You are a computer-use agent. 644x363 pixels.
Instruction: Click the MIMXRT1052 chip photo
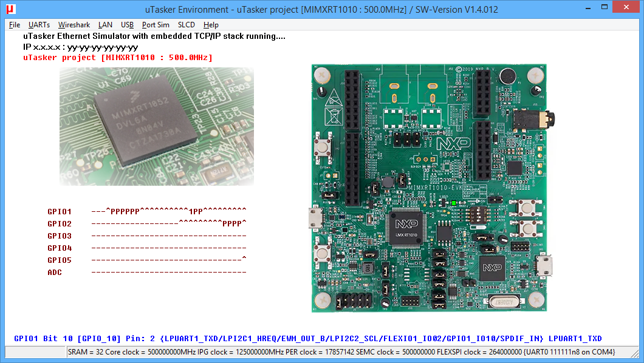pyautogui.click(x=157, y=126)
